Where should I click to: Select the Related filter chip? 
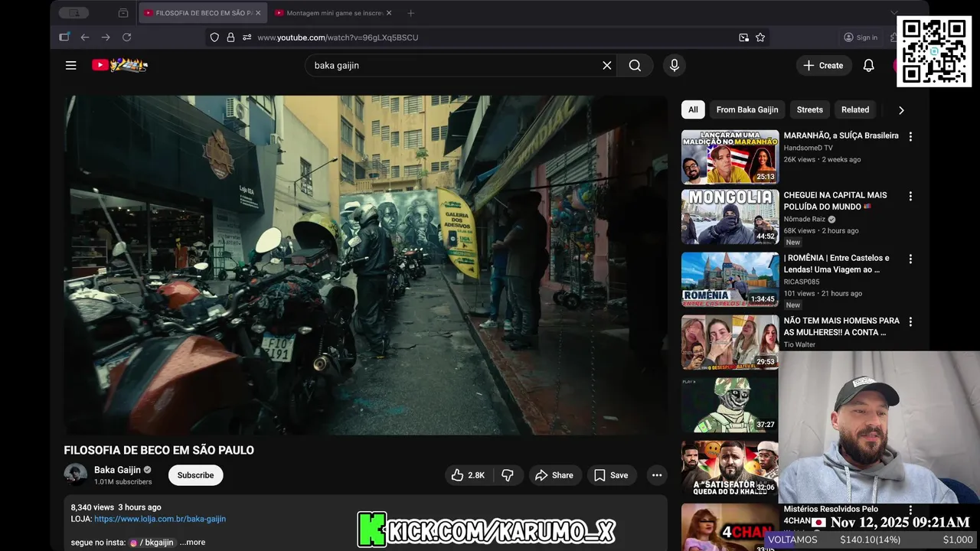pos(855,109)
